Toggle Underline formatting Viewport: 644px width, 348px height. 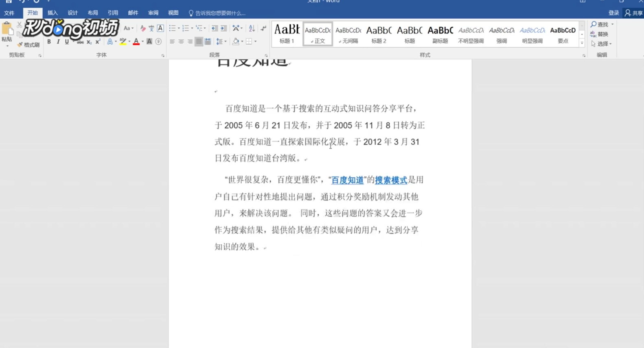(x=67, y=41)
